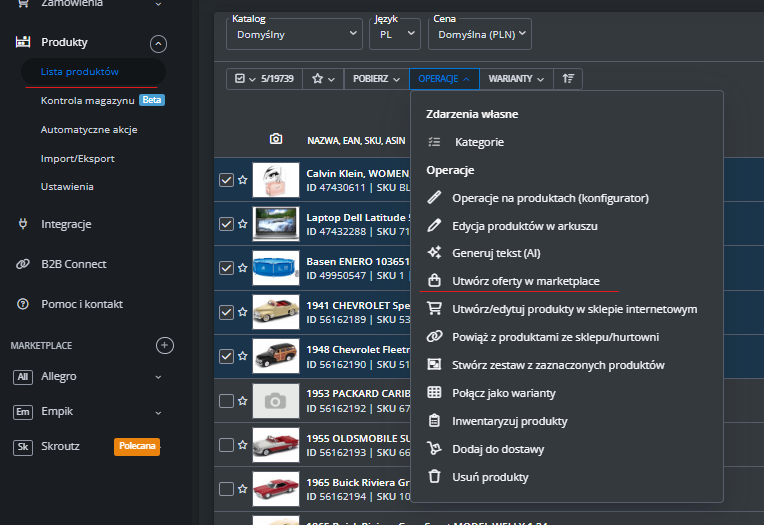Go to Kontrola magazynu
This screenshot has width=764, height=525.
[88, 101]
